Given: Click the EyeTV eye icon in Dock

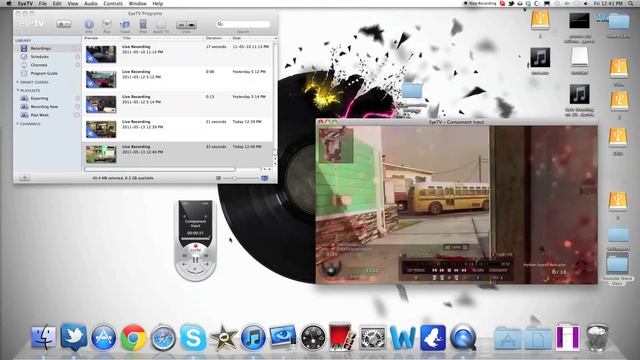Looking at the screenshot, I should pyautogui.click(x=283, y=338).
